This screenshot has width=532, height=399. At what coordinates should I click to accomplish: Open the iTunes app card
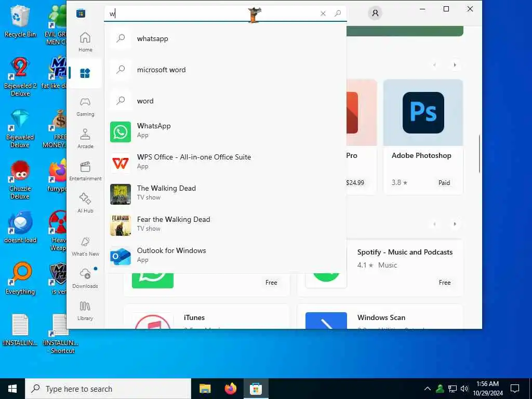206,316
